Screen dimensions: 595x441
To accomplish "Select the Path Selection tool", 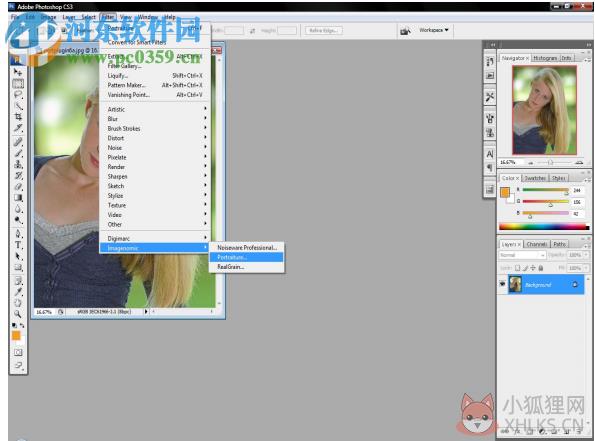I will pos(18,256).
